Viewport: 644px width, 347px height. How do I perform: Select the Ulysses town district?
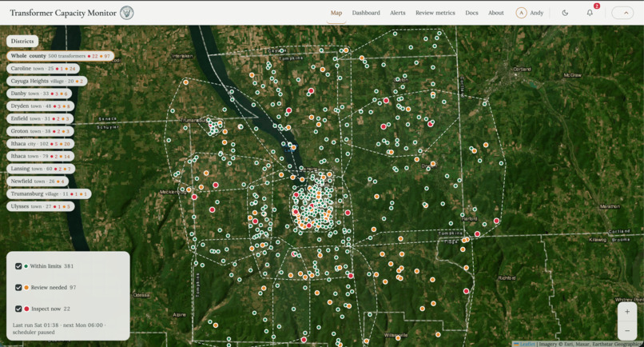pos(40,206)
